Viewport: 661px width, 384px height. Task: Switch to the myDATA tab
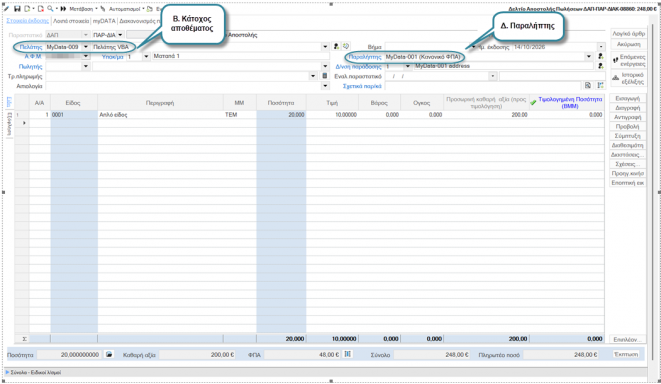(x=104, y=21)
